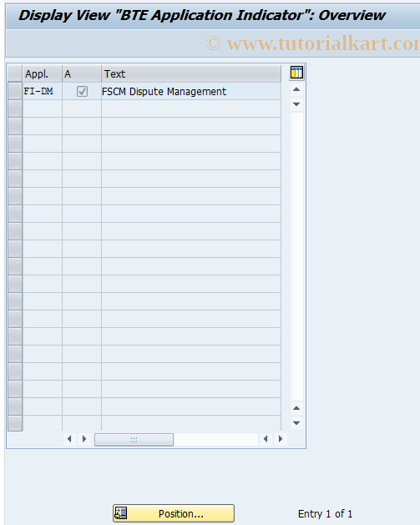Open the table column settings icon
This screenshot has height=525, width=420.
pos(296,73)
